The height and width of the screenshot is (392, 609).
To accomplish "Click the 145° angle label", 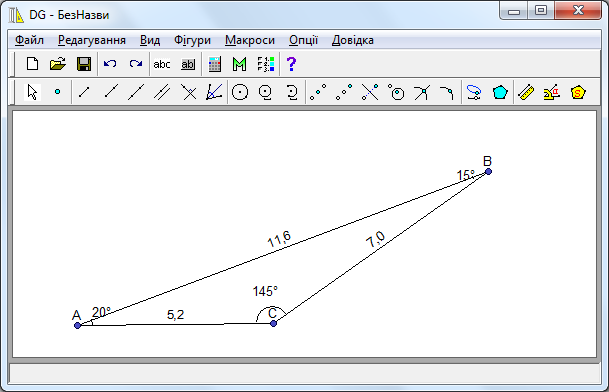I will pyautogui.click(x=265, y=291).
